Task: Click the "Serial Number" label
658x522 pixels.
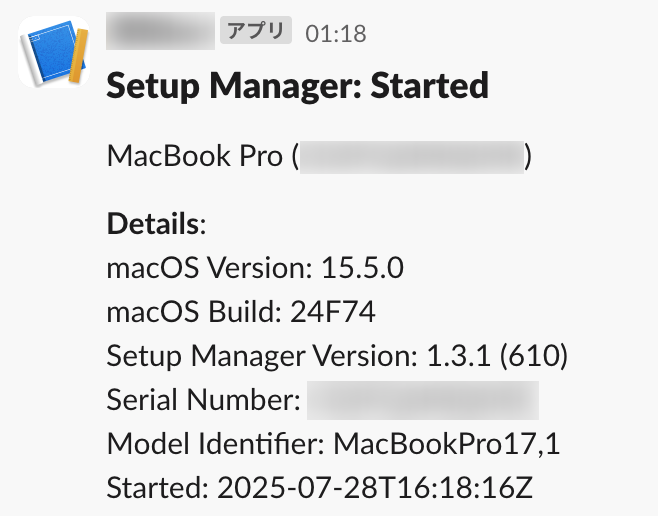Action: 203,400
